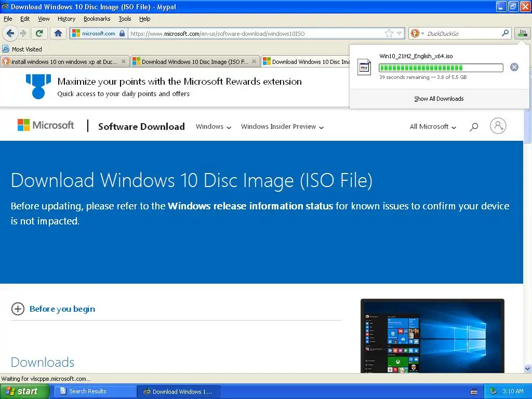
Task: Click the Forward arrow button
Action: tap(23, 33)
